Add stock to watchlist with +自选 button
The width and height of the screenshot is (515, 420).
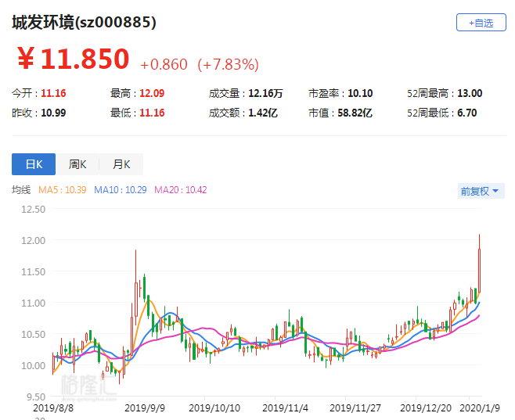tap(481, 23)
